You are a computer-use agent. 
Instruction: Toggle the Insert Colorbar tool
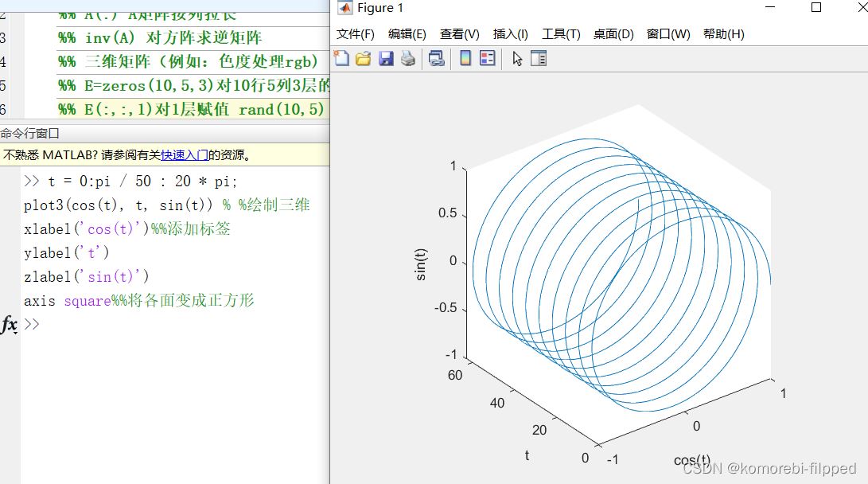coord(465,58)
